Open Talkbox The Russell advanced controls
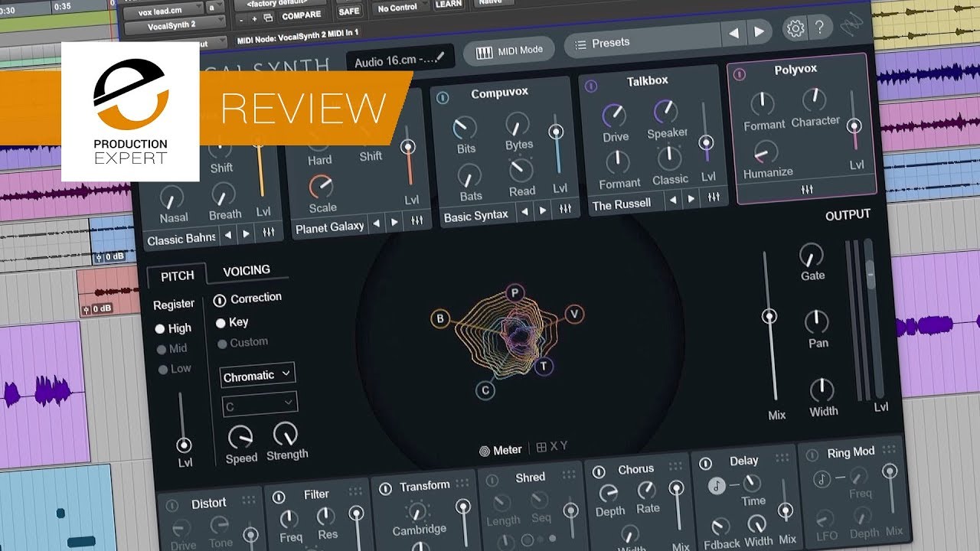 pos(714,197)
